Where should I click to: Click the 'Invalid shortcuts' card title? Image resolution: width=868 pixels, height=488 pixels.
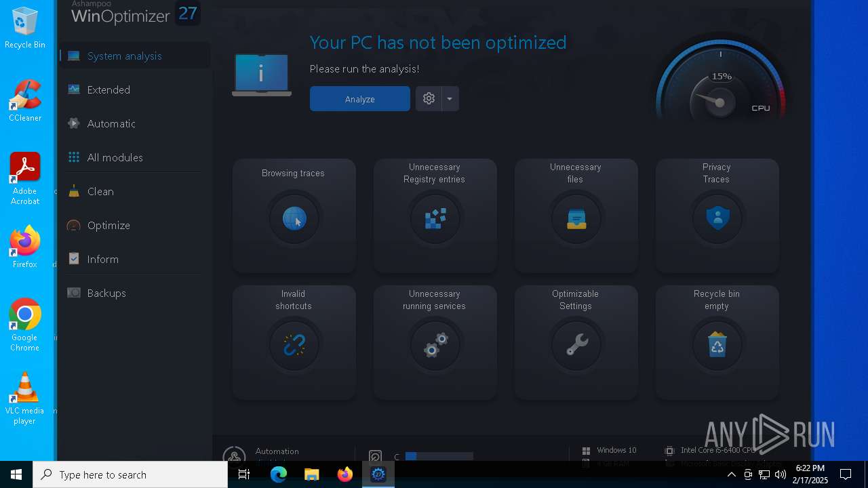(293, 300)
